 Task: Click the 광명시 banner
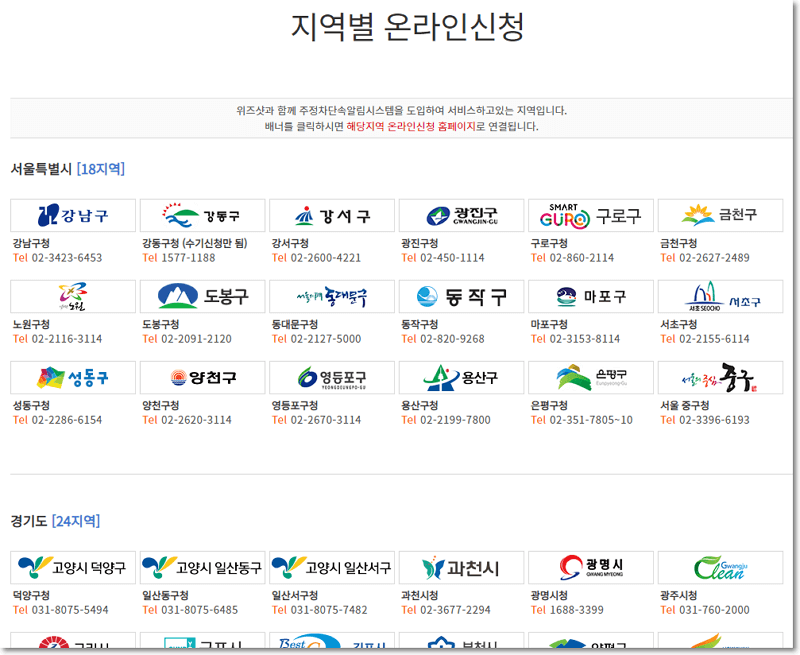point(591,568)
